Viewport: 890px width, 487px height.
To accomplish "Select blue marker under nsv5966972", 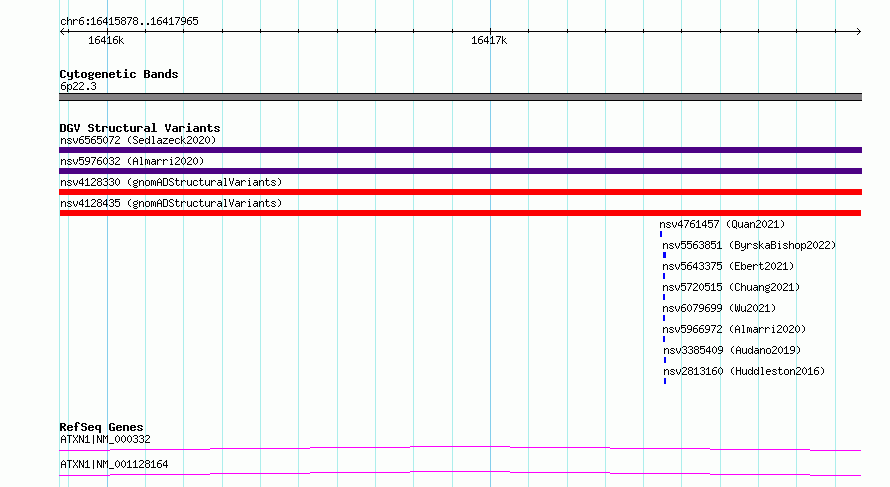I will pyautogui.click(x=664, y=339).
